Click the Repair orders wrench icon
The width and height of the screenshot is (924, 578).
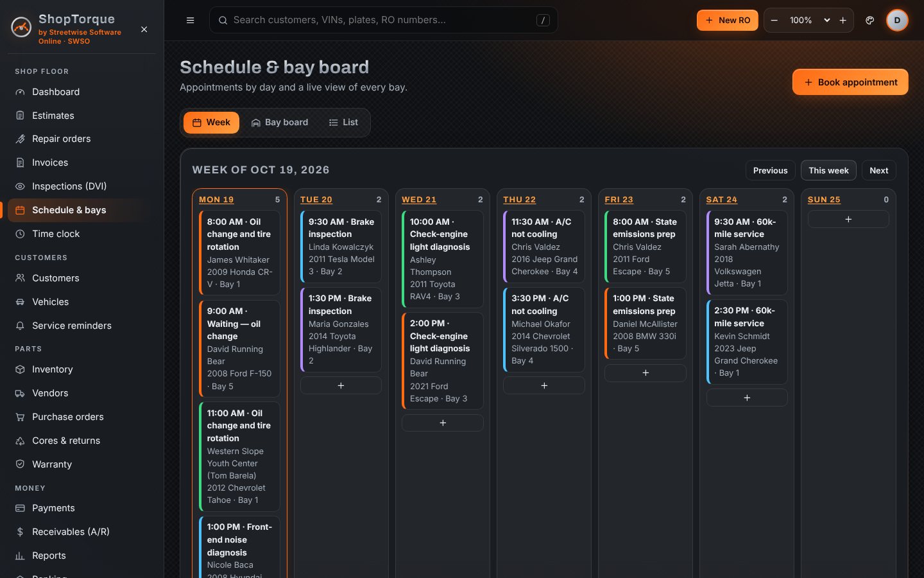[20, 139]
